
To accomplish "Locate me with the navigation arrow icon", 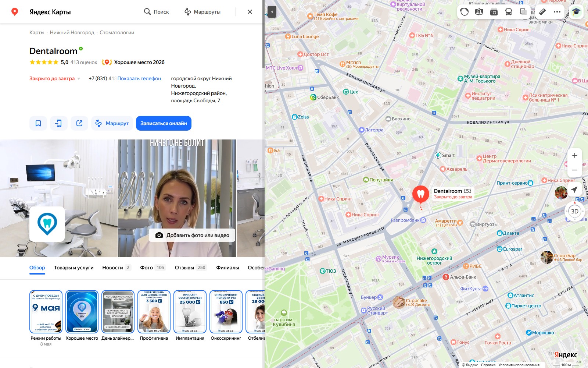I will [x=574, y=190].
